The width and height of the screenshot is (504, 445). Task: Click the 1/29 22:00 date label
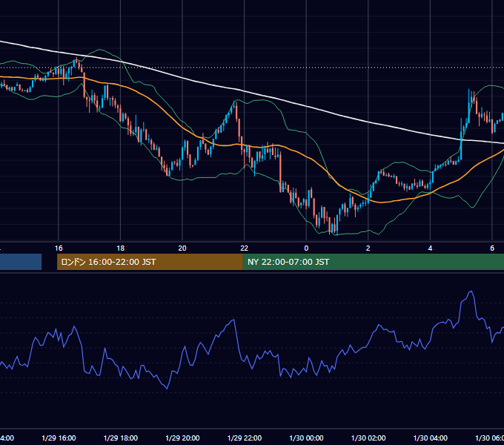point(245,438)
